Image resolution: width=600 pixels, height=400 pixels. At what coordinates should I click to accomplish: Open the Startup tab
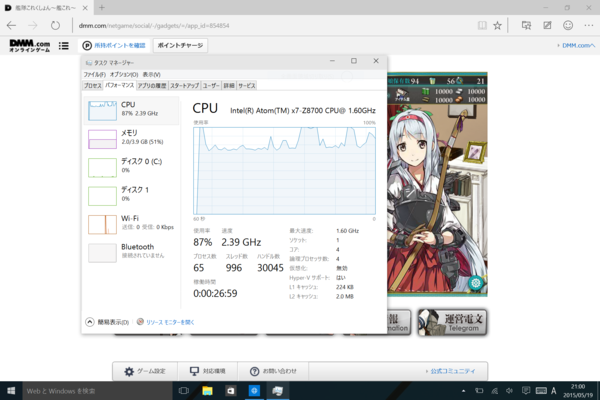click(184, 86)
